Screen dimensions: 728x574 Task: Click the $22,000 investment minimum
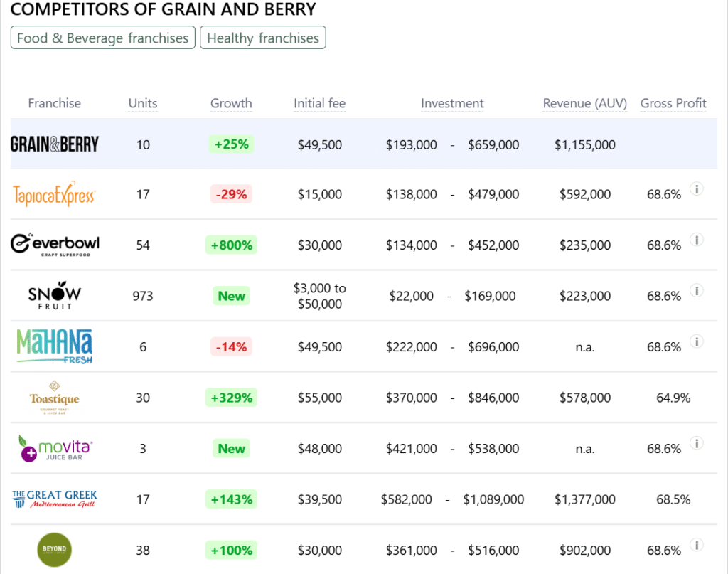point(412,296)
